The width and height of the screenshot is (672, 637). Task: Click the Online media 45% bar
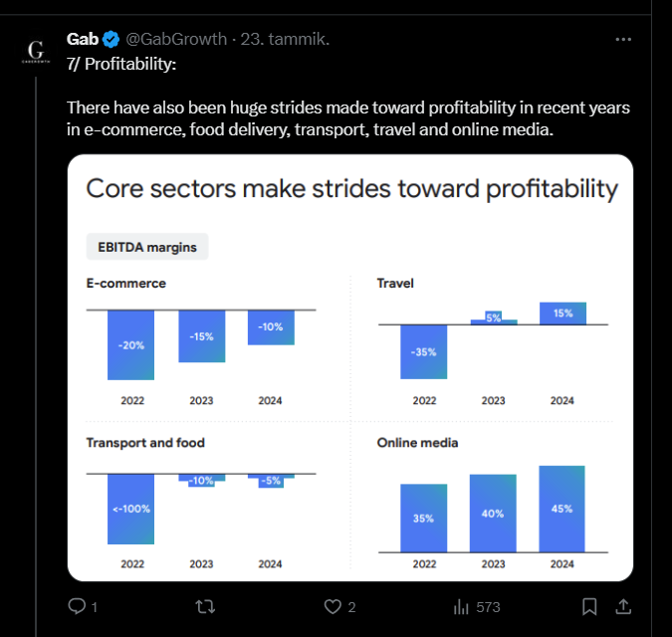[x=561, y=509]
